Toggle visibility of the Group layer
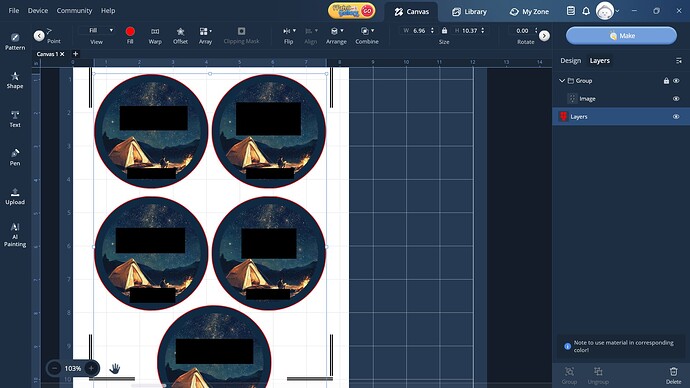The height and width of the screenshot is (388, 690). [x=676, y=81]
